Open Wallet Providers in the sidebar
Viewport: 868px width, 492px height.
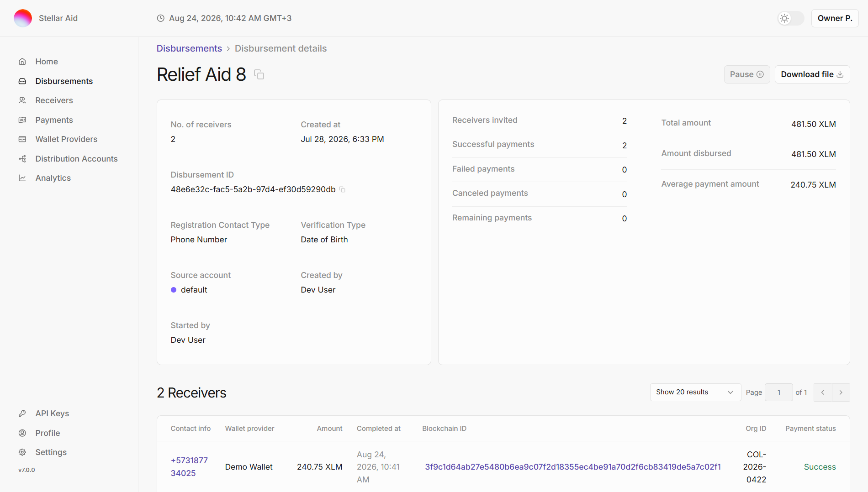pos(66,139)
